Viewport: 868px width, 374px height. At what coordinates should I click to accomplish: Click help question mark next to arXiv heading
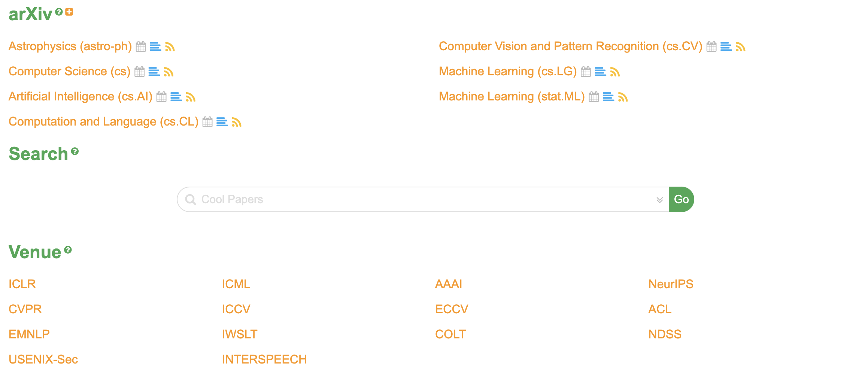tap(59, 12)
